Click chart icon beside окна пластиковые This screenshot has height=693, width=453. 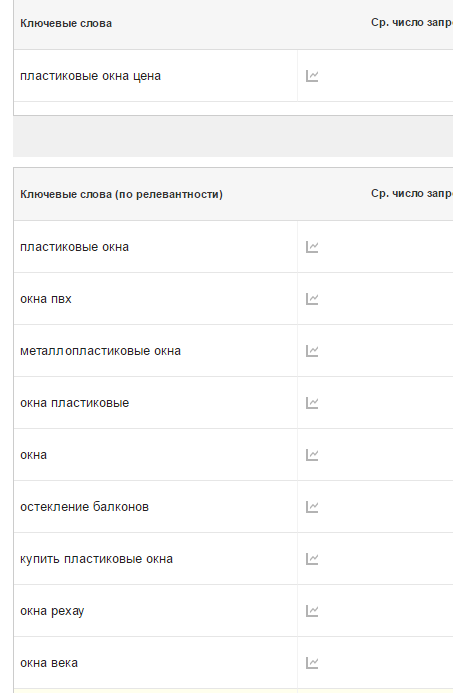pos(312,403)
